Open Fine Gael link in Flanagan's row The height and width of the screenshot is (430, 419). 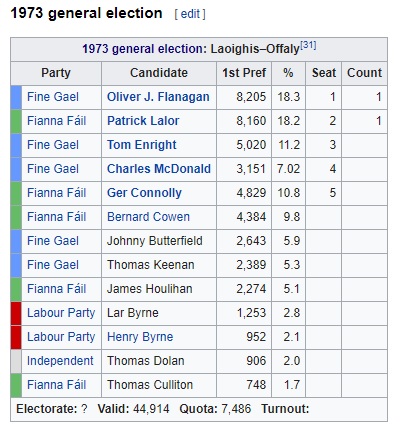click(x=53, y=97)
